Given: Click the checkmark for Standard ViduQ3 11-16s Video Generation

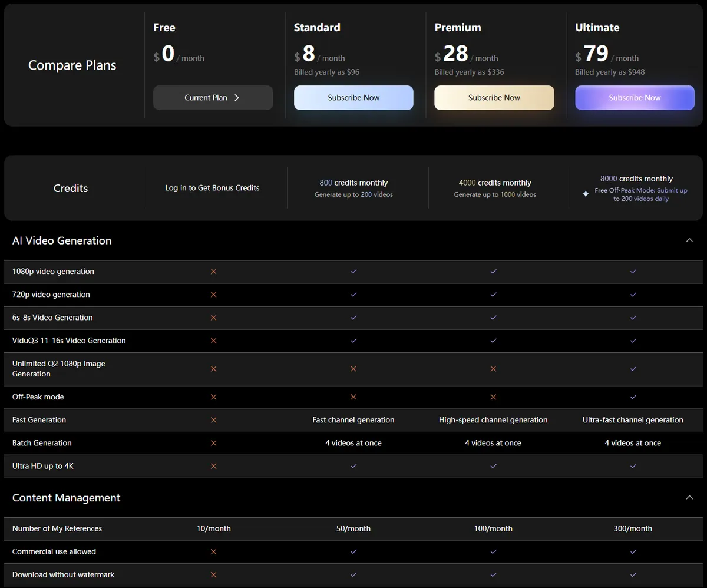Looking at the screenshot, I should coord(353,341).
